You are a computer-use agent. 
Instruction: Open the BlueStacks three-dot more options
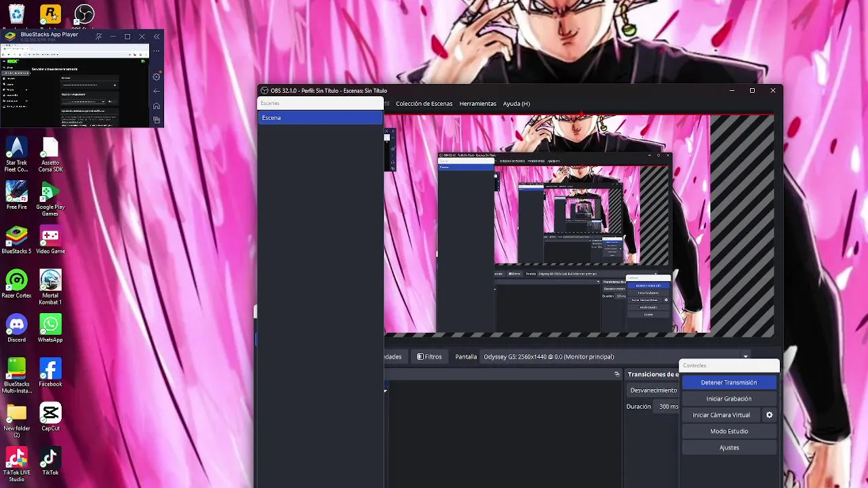(157, 51)
